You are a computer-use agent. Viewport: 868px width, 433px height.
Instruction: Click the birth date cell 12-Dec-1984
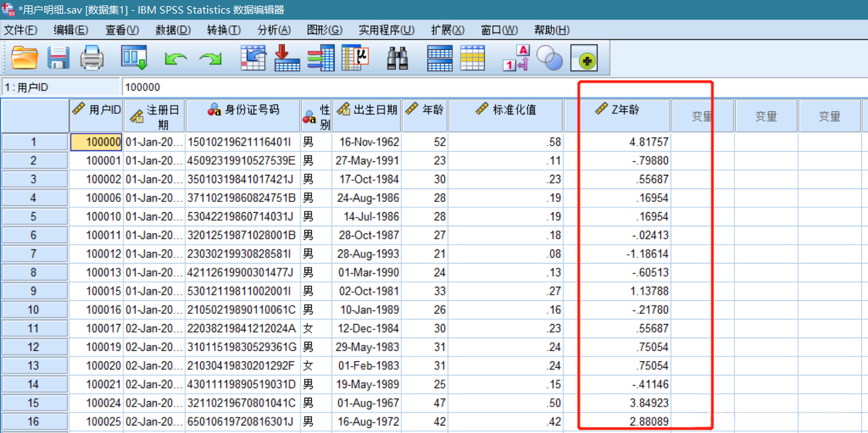[x=367, y=329]
